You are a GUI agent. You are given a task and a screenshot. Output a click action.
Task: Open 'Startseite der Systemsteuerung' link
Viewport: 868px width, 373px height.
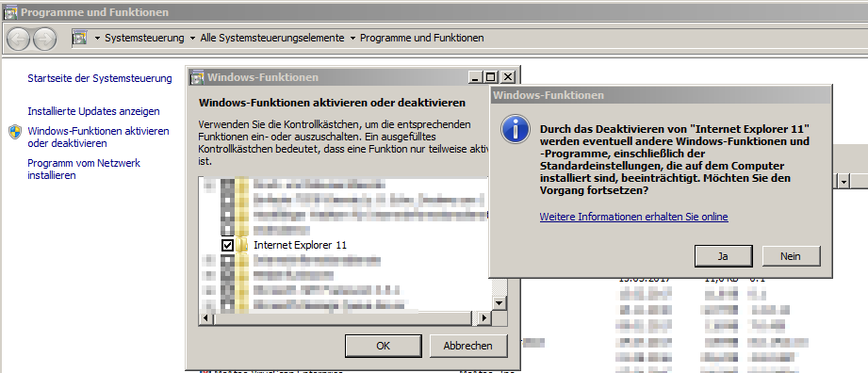click(100, 78)
